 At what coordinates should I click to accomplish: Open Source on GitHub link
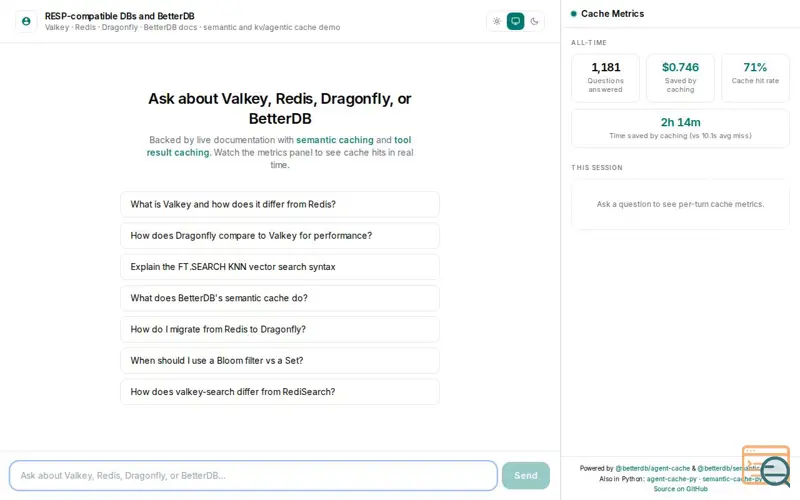[680, 489]
